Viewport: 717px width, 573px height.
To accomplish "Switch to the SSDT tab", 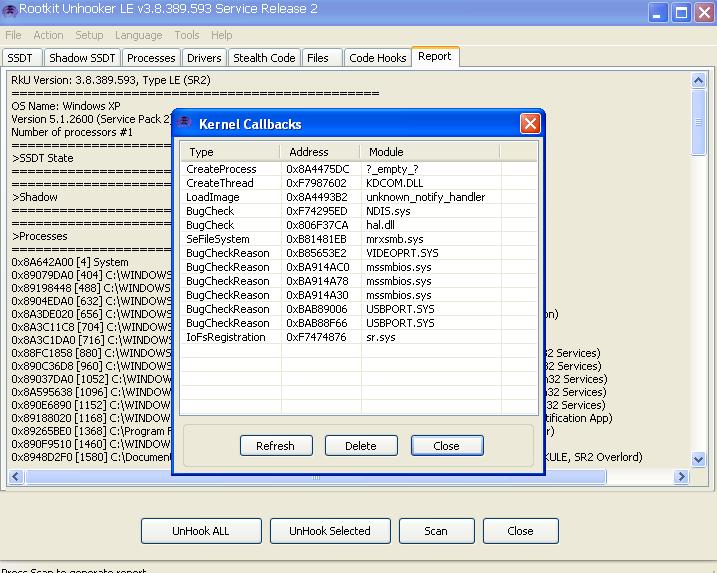I will [21, 58].
